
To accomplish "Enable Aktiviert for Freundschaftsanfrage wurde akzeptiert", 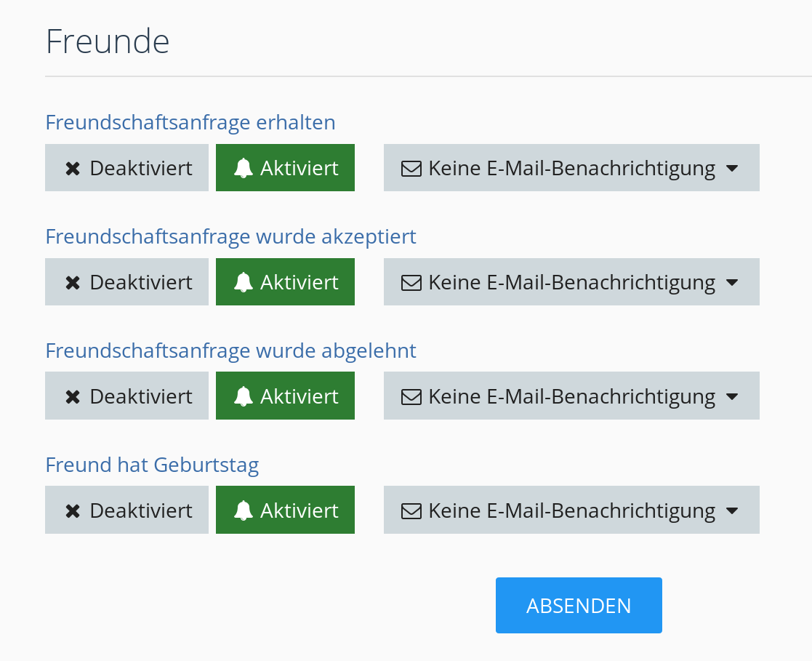I will point(285,282).
